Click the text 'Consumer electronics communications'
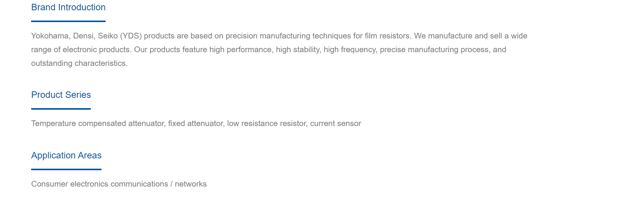Image resolution: width=644 pixels, height=206 pixels. (100, 184)
